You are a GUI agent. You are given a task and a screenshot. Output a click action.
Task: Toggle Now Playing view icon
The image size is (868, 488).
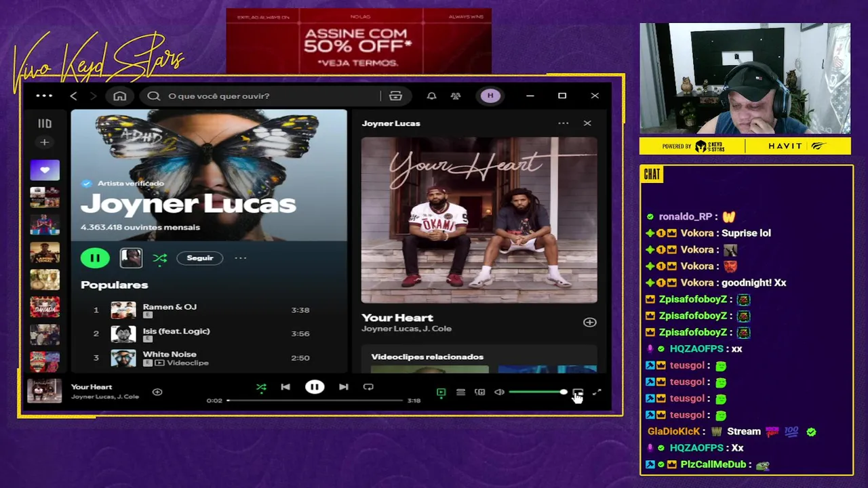tap(441, 392)
